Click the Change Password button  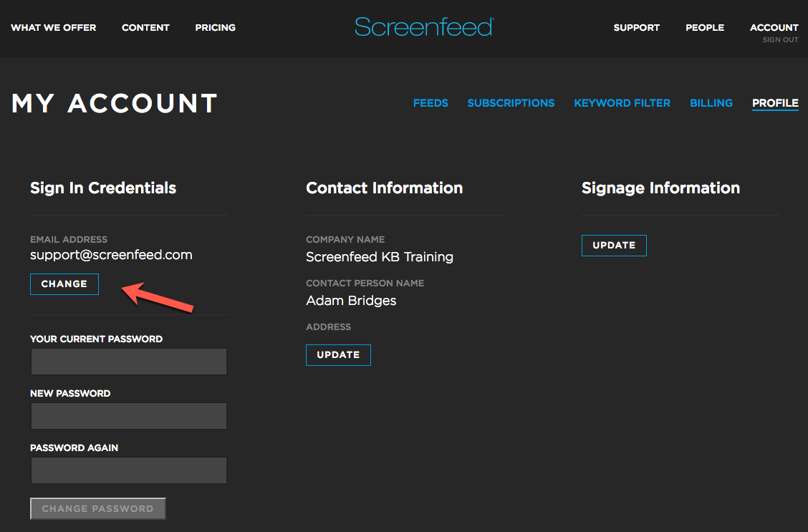point(98,509)
